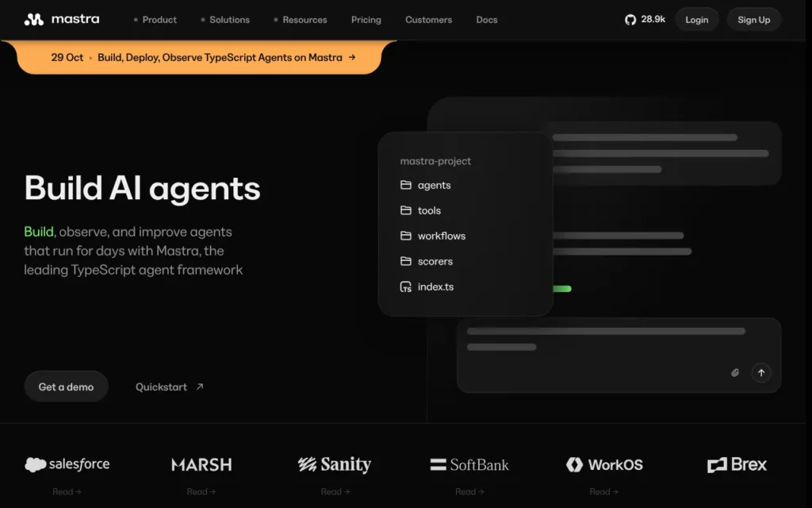Click the scorers folder icon
812x508 pixels.
pyautogui.click(x=406, y=261)
